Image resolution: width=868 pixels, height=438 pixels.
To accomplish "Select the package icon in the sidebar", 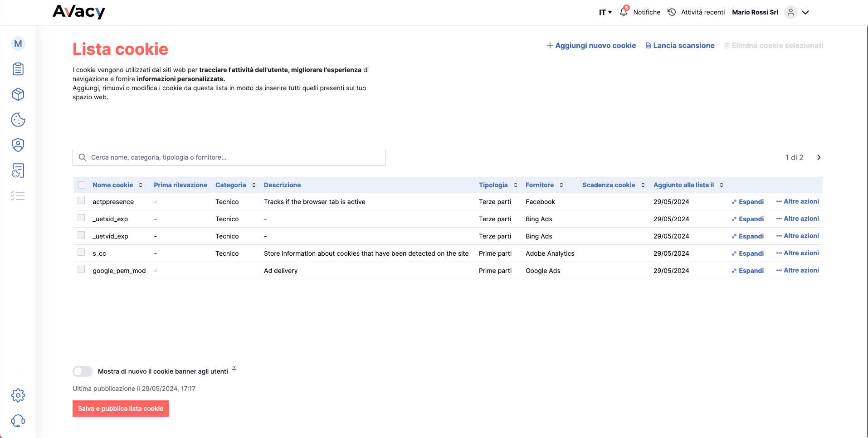I will click(x=18, y=94).
